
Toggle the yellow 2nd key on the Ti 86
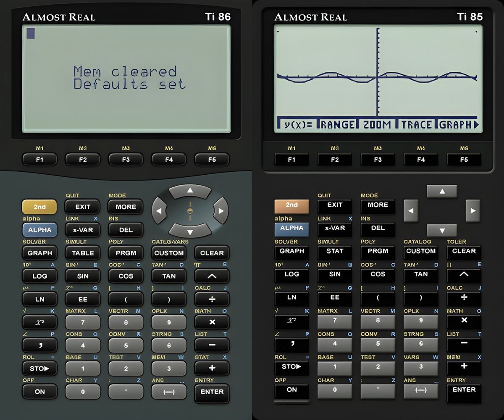(x=39, y=207)
